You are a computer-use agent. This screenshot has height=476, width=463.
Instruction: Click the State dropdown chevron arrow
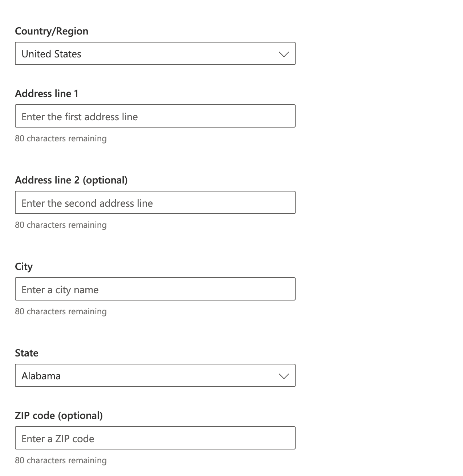click(x=284, y=376)
